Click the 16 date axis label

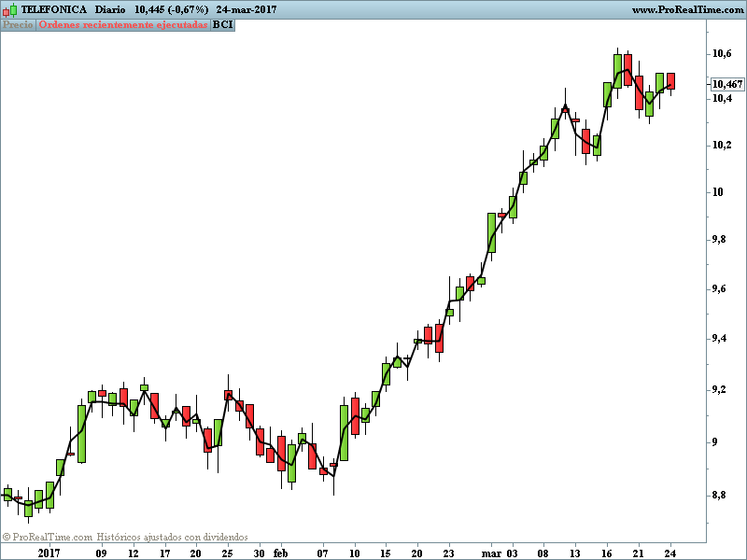point(606,553)
